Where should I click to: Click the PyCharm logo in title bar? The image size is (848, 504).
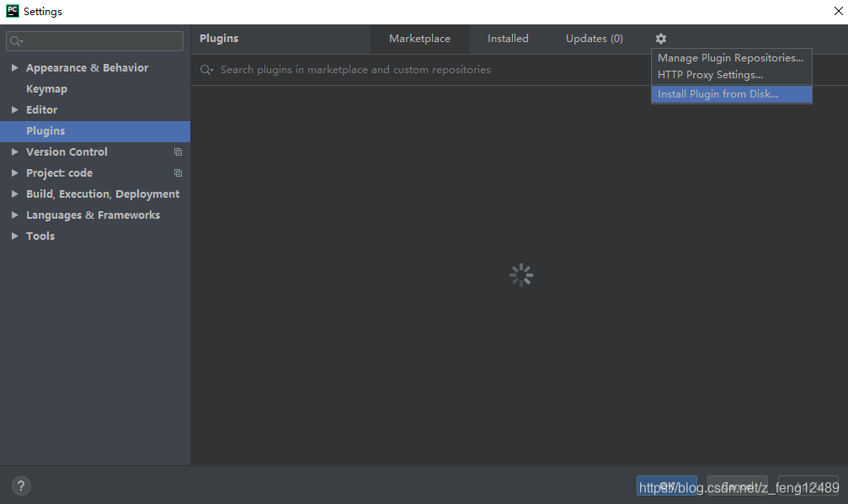click(13, 11)
